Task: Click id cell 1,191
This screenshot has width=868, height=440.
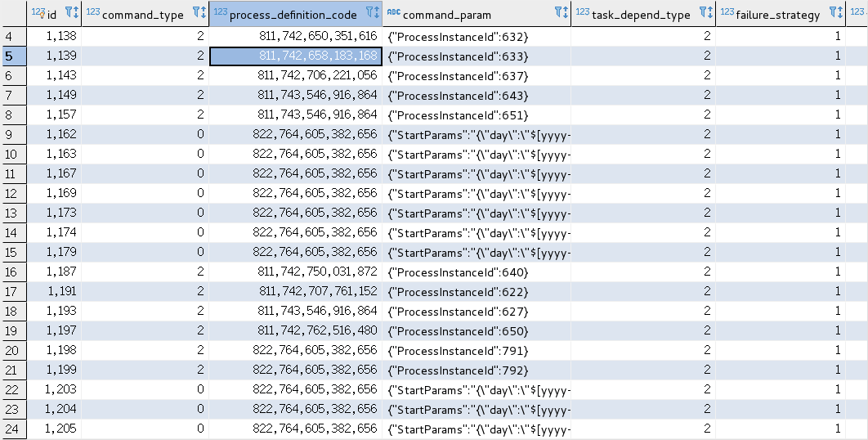Action: pyautogui.click(x=54, y=291)
